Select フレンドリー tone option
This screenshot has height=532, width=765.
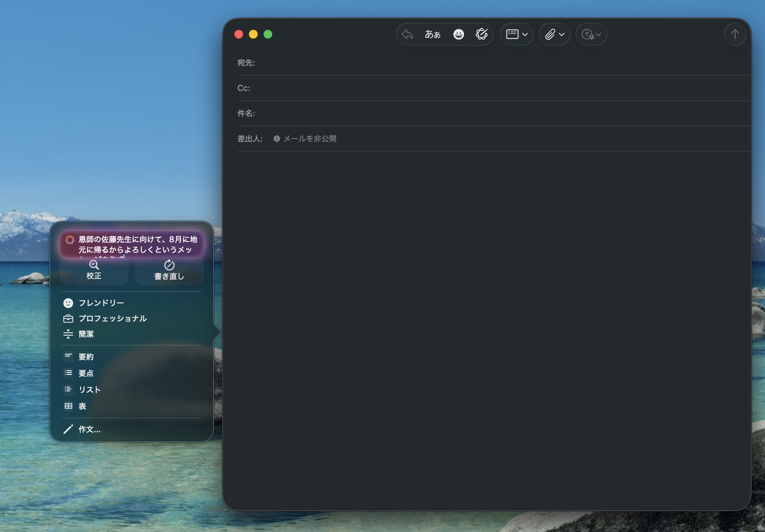coord(132,303)
